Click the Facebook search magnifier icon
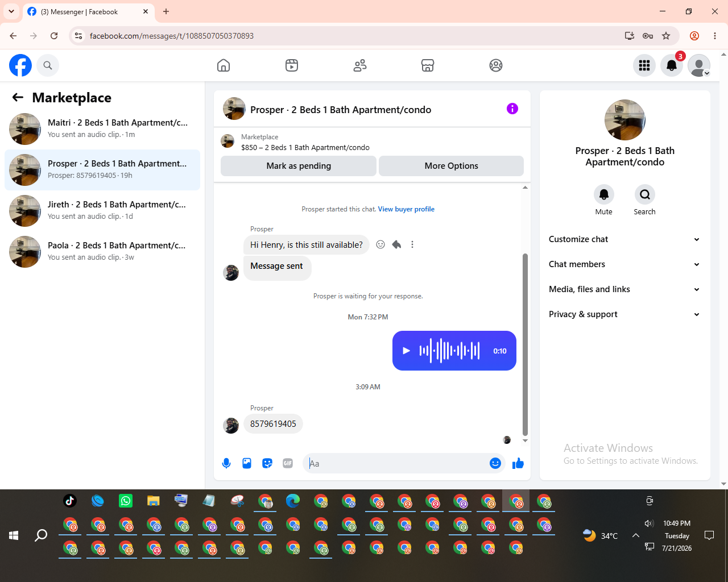 tap(48, 65)
